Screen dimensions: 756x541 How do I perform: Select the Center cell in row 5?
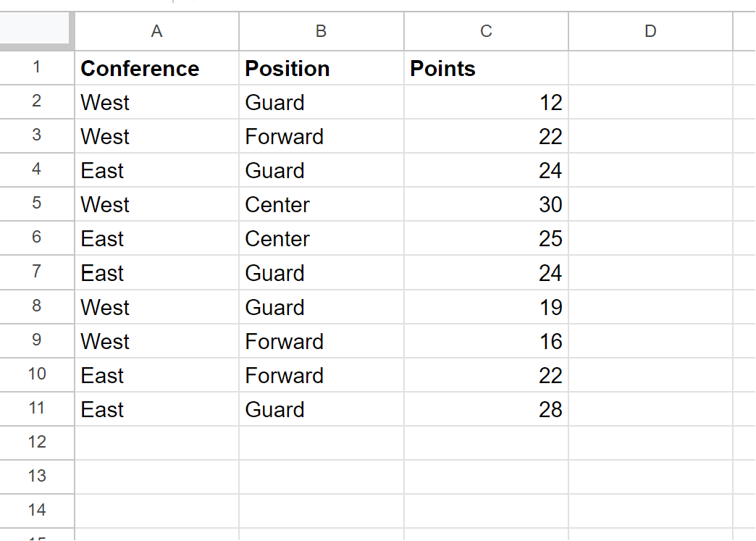(321, 204)
